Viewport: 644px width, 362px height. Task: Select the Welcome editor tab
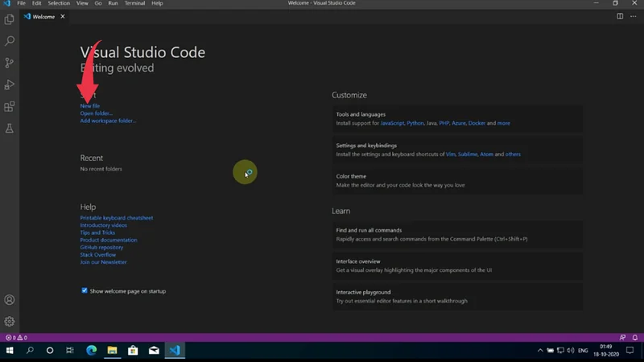pos(43,16)
